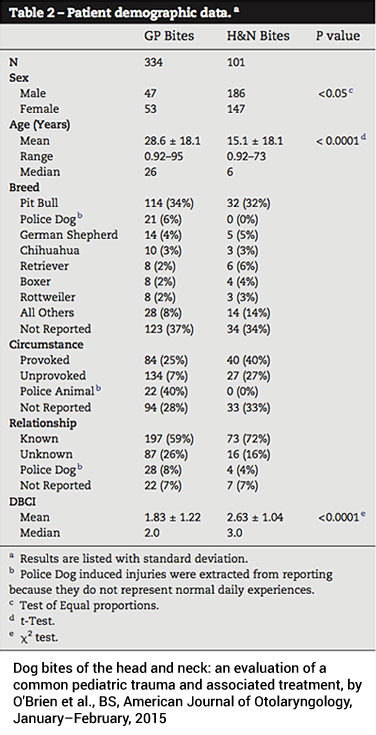Viewport: 376px width, 735px height.
Task: Click superscript 'd' after the Age < 0.0001 P value
Action: 362,137
